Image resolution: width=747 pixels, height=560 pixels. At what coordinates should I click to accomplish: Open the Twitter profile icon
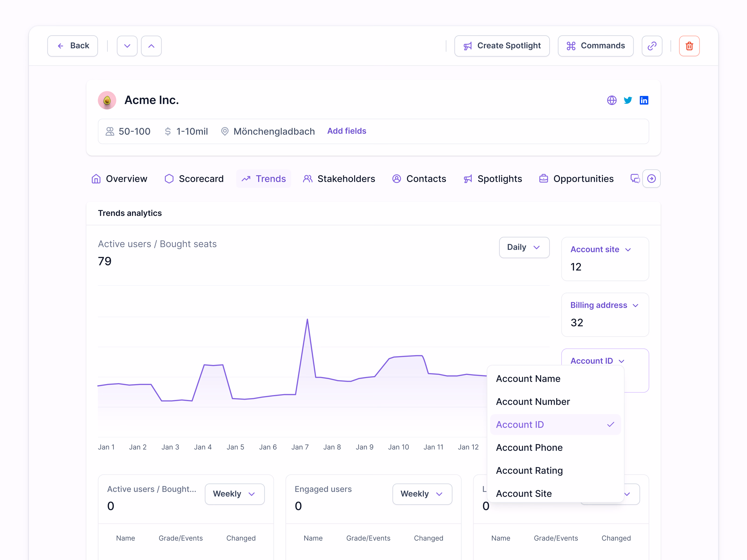coord(628,100)
